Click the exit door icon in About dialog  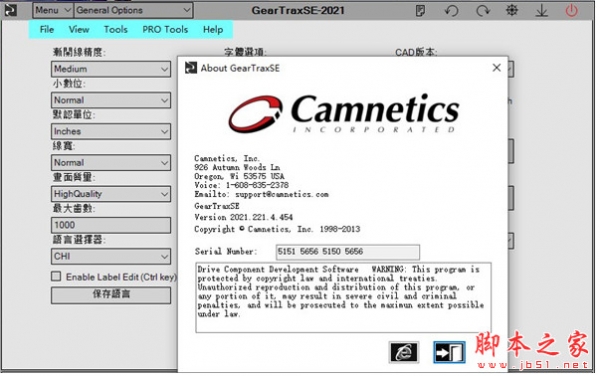[x=449, y=352]
